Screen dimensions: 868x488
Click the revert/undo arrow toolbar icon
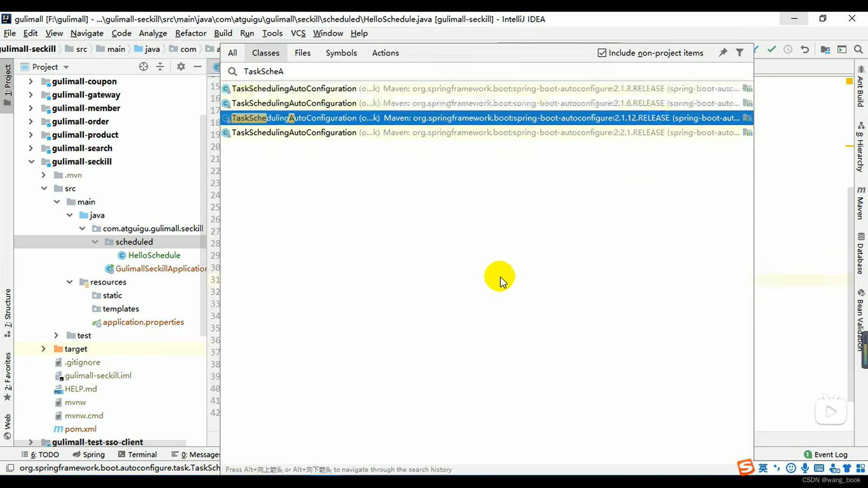(x=805, y=49)
